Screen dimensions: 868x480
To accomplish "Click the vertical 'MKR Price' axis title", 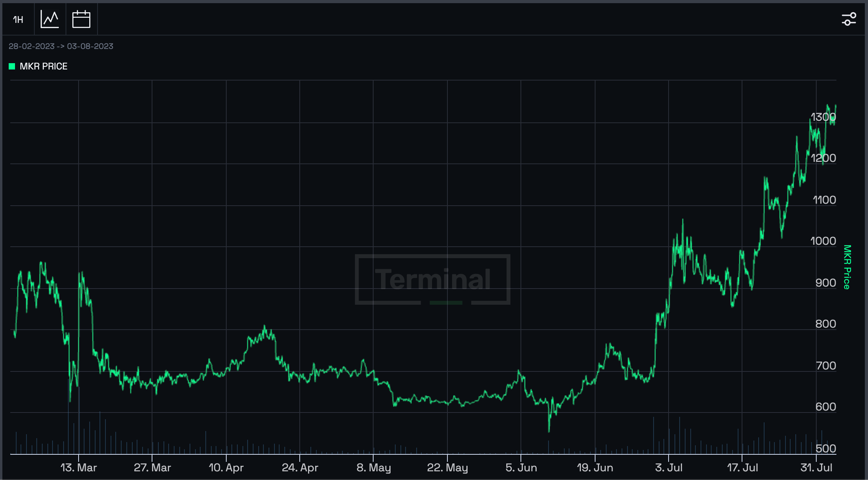I will pyautogui.click(x=847, y=267).
